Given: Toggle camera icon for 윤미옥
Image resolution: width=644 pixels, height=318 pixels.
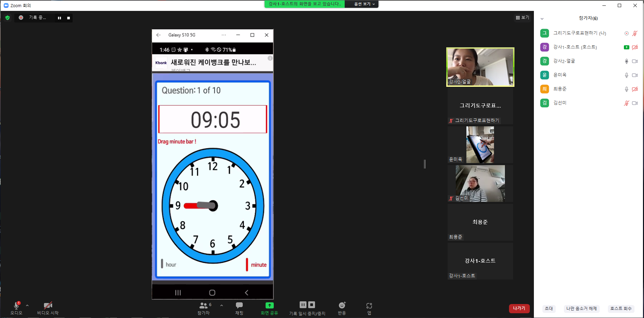Looking at the screenshot, I should 635,75.
